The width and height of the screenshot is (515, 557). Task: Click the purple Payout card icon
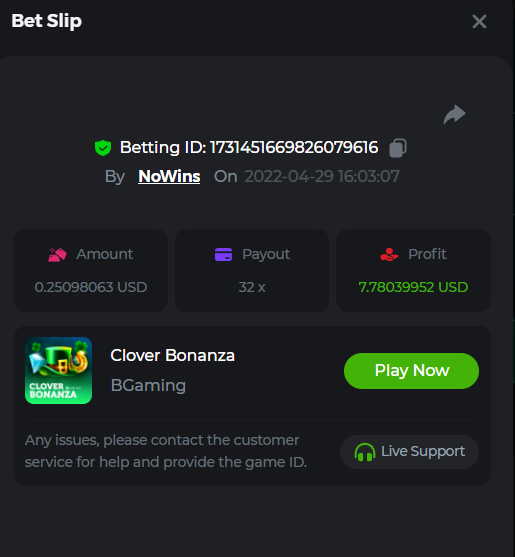click(223, 254)
